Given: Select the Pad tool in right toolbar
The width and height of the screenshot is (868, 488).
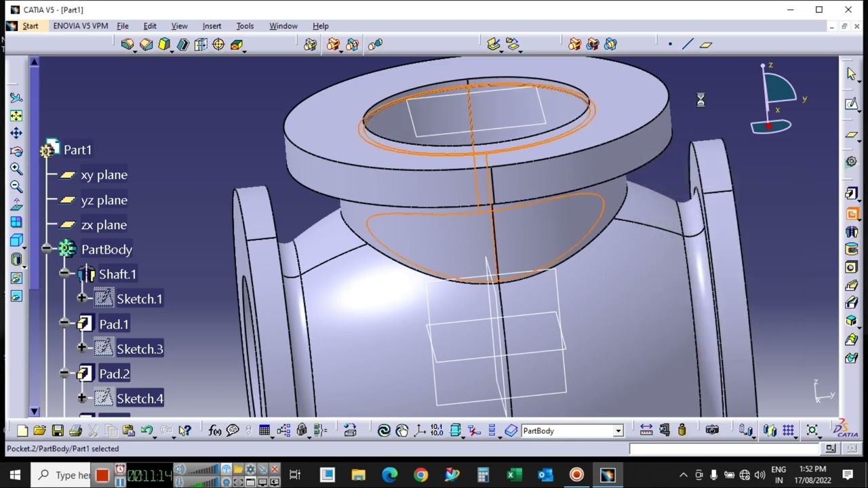Looking at the screenshot, I should (852, 195).
